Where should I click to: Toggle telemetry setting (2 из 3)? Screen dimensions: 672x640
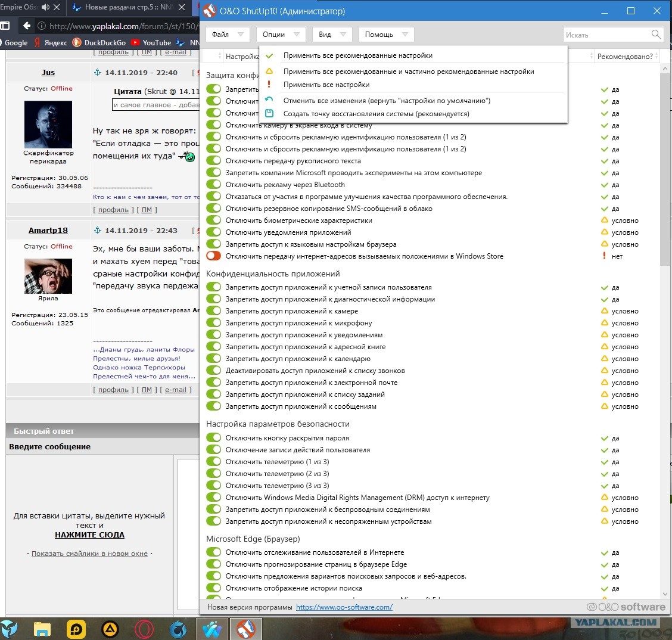[213, 473]
